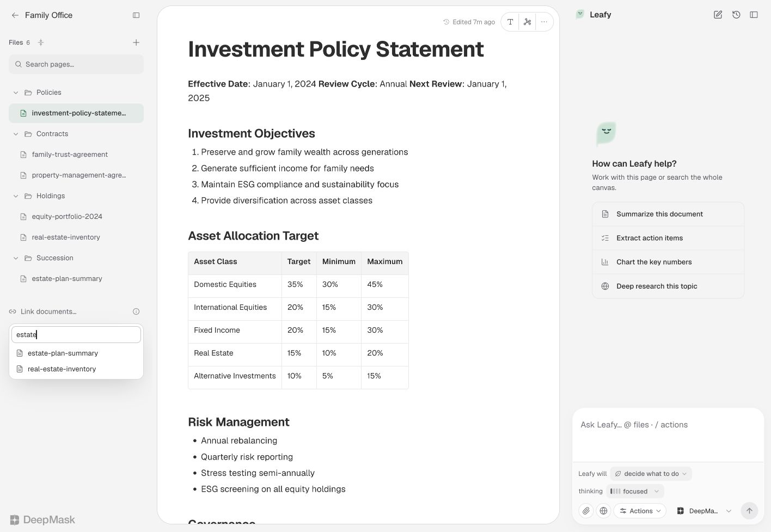Focus the Search pages field
The image size is (771, 532).
point(76,64)
